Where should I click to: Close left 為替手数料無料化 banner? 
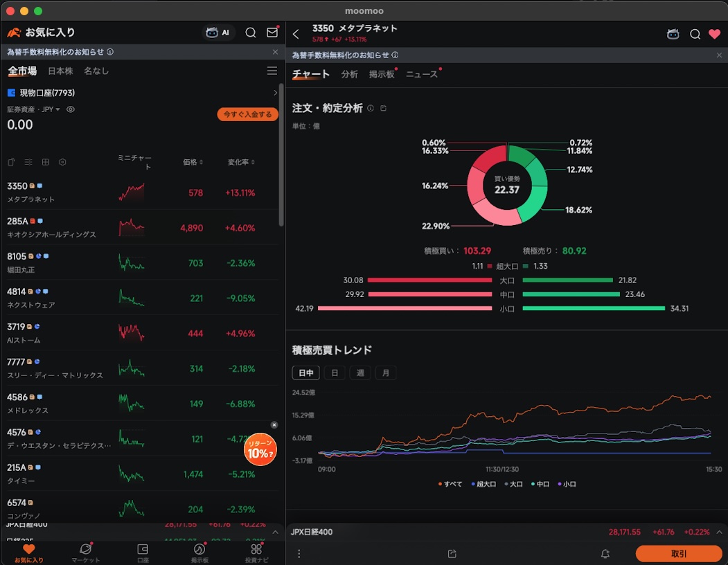click(x=275, y=51)
